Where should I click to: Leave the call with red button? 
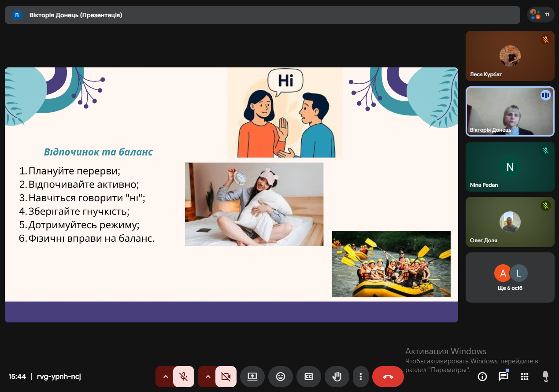[388, 377]
